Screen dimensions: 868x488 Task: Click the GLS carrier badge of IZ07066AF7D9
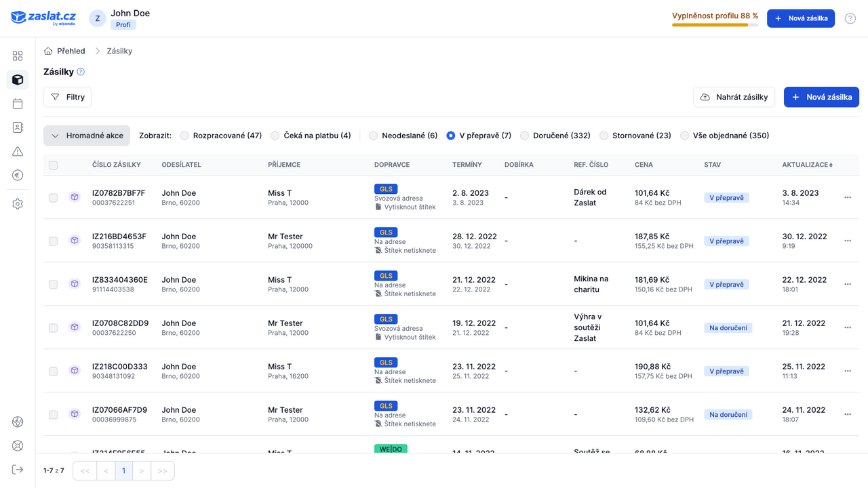click(x=386, y=406)
